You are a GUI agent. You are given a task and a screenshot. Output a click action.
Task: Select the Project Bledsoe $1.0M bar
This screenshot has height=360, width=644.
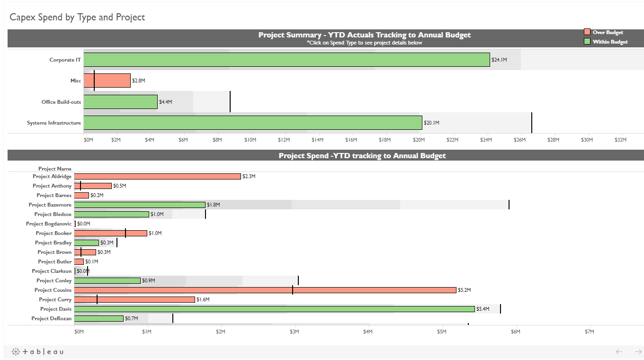point(111,214)
